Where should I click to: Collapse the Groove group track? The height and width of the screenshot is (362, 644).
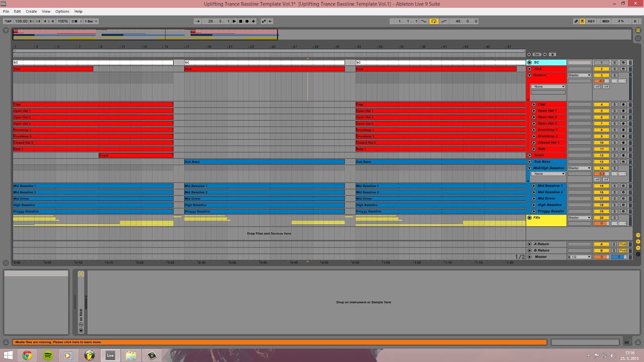[529, 75]
